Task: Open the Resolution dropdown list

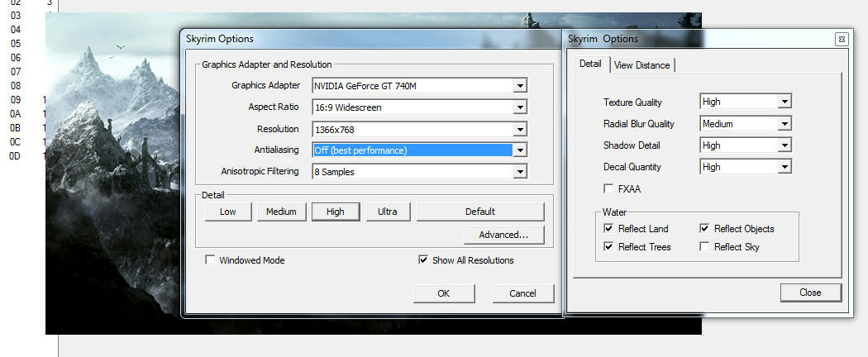Action: (x=519, y=129)
